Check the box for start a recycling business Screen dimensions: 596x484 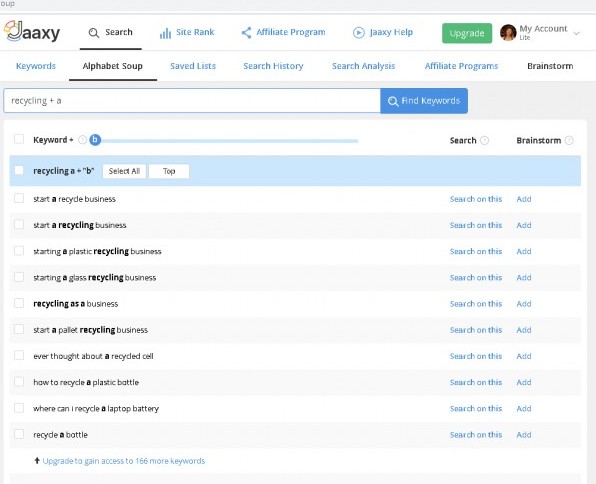19,224
